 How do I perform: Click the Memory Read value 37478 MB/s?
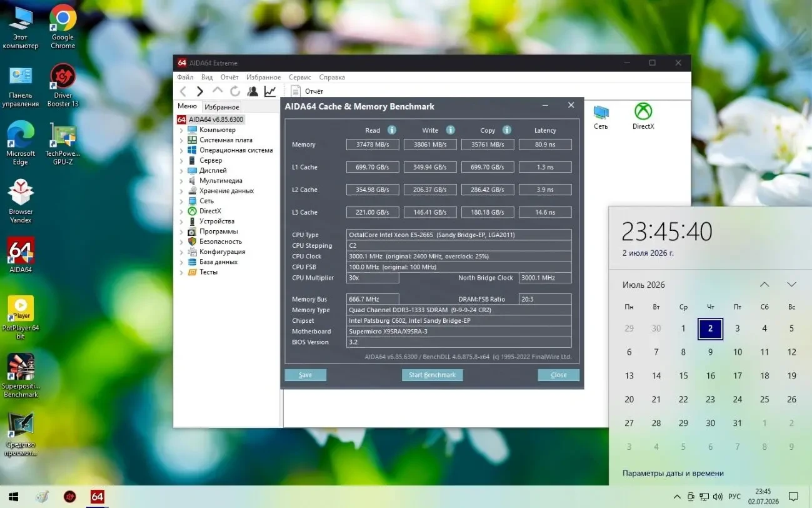coord(373,145)
